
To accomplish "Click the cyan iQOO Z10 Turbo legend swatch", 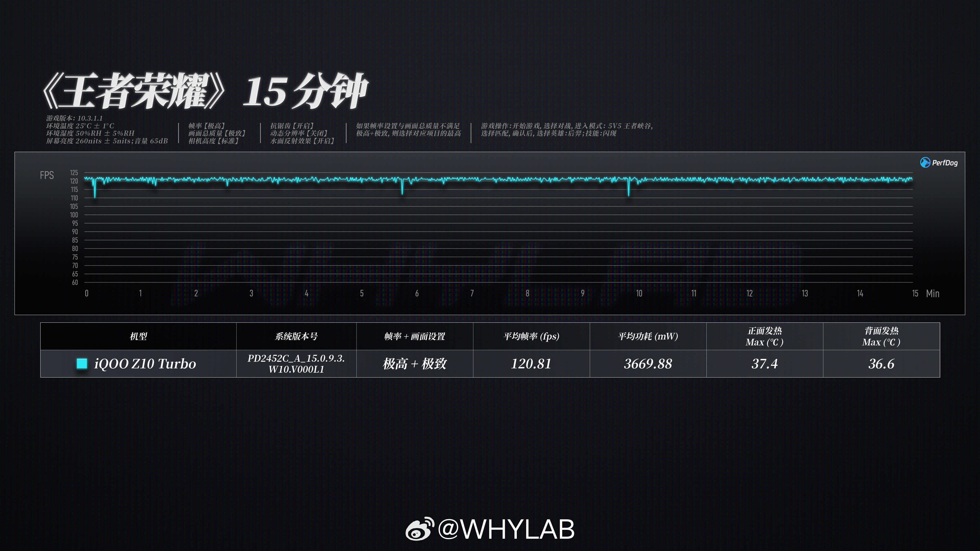I will (82, 364).
